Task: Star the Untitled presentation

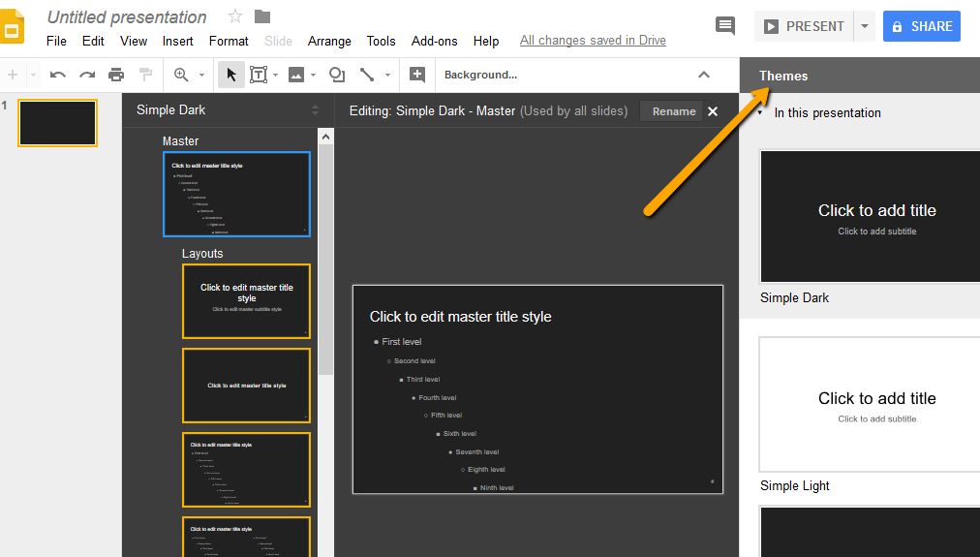Action: coord(235,16)
